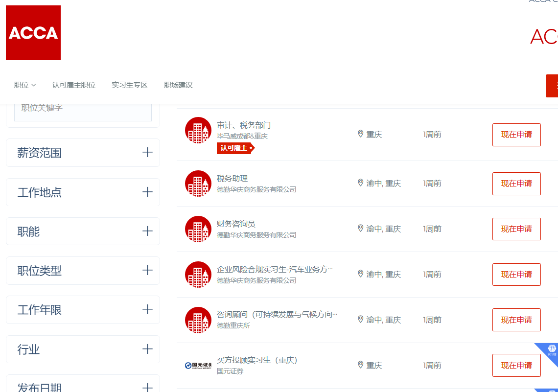Click the 国元证券 company logo
The height and width of the screenshot is (392, 558).
[x=198, y=365]
